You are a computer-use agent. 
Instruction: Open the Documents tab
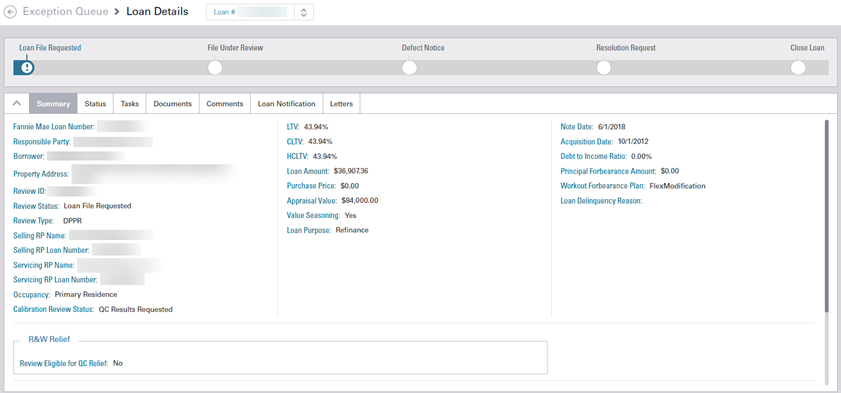click(x=173, y=104)
